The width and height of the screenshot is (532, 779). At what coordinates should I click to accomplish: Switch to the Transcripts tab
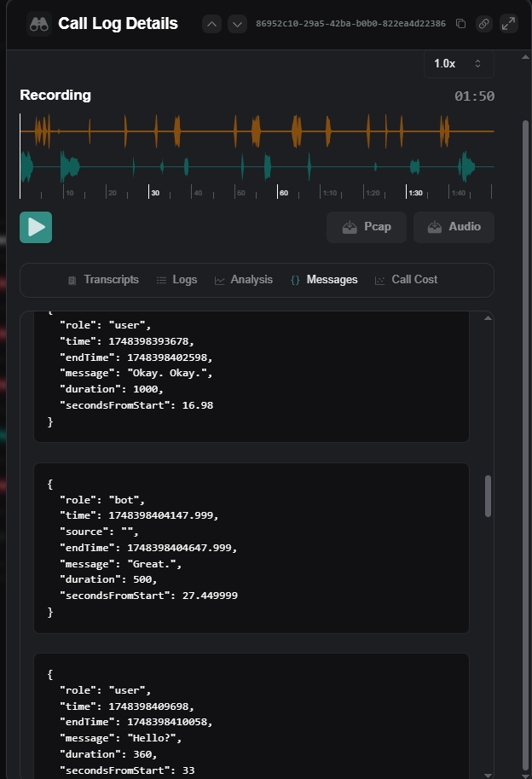tap(103, 280)
